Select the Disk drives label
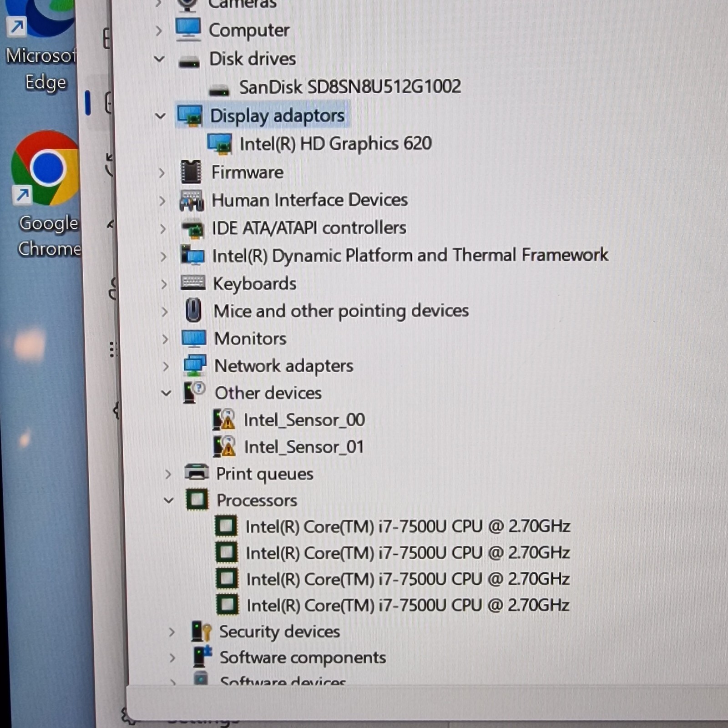This screenshot has width=728, height=728. 252,59
